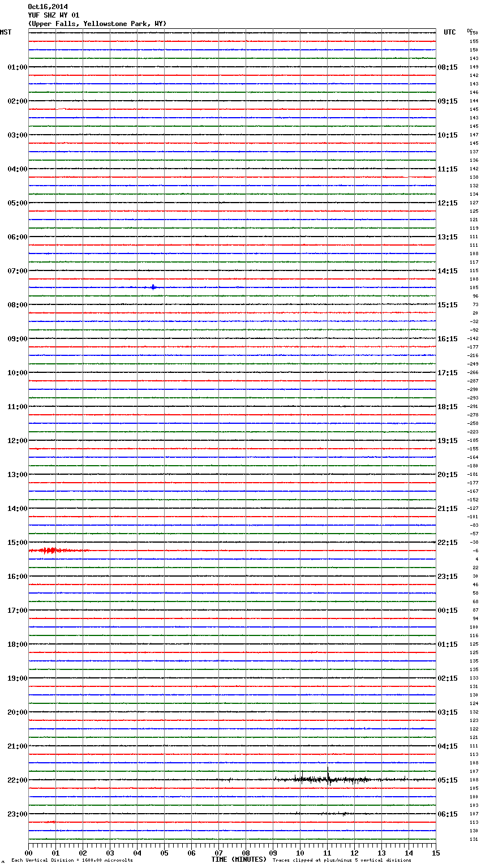Viewport: 481px width, 868px height.
Task: Click the 18:15 UTC time label
Action: pyautogui.click(x=448, y=407)
